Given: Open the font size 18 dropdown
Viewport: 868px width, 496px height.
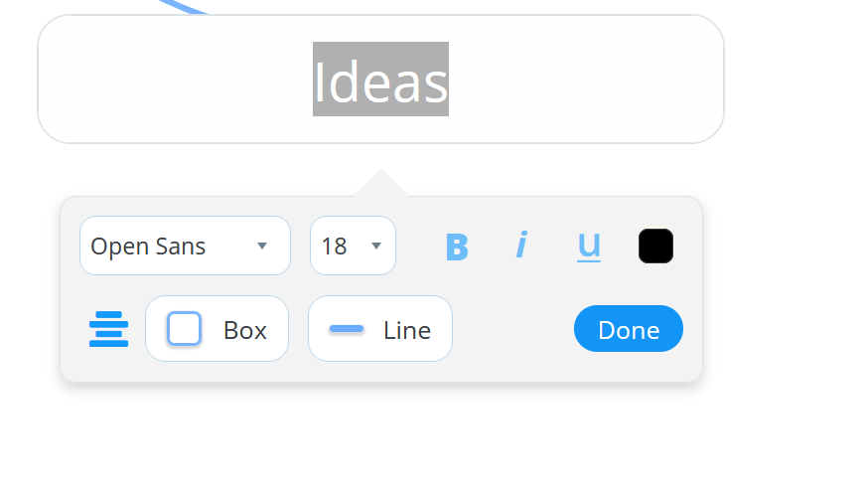Looking at the screenshot, I should pos(353,246).
